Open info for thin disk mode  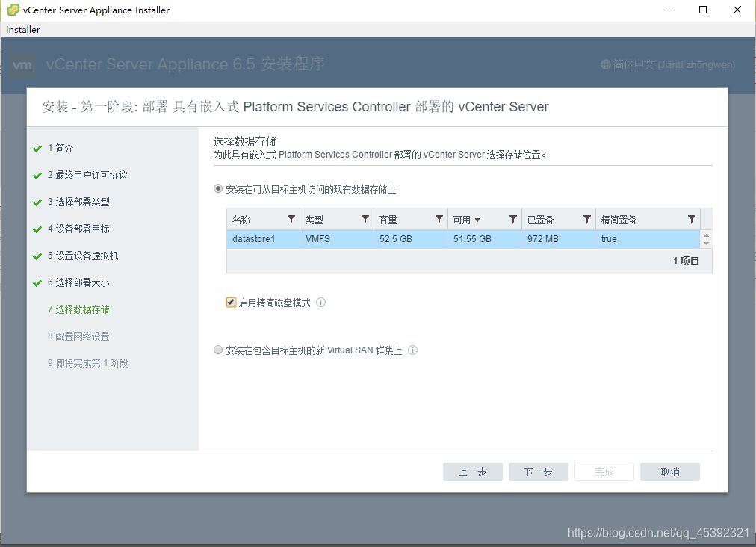[320, 303]
